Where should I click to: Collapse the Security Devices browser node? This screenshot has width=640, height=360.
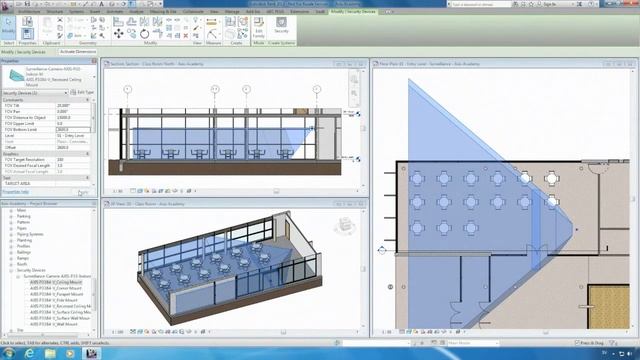coord(11,270)
